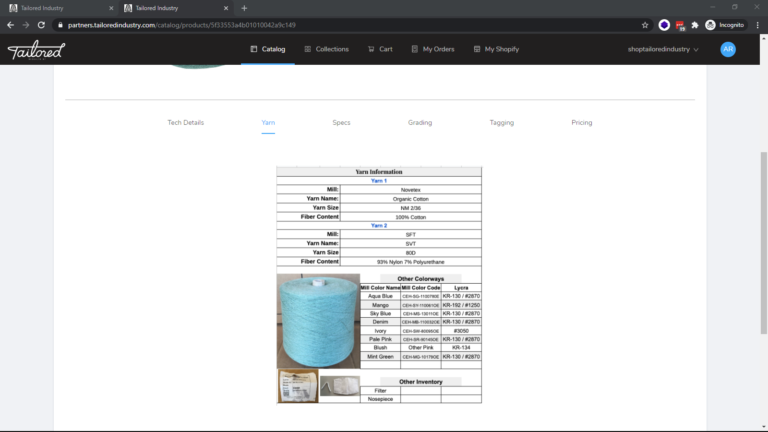Screen dimensions: 768x432
Task: Select the Pricing tab
Action: [581, 123]
